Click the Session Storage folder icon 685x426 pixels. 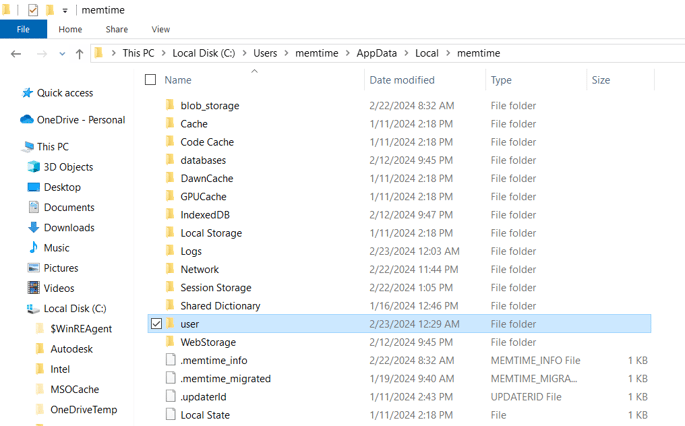(x=170, y=287)
